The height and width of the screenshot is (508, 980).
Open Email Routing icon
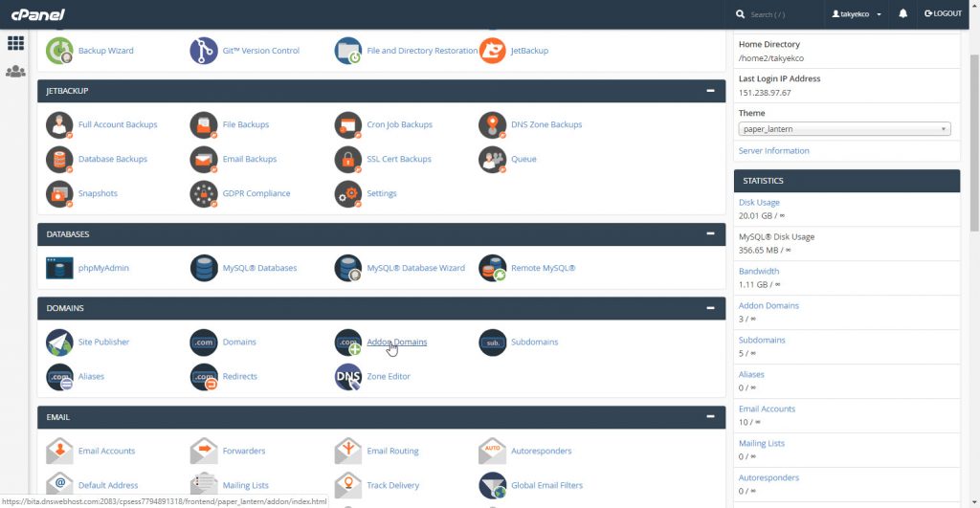point(348,452)
